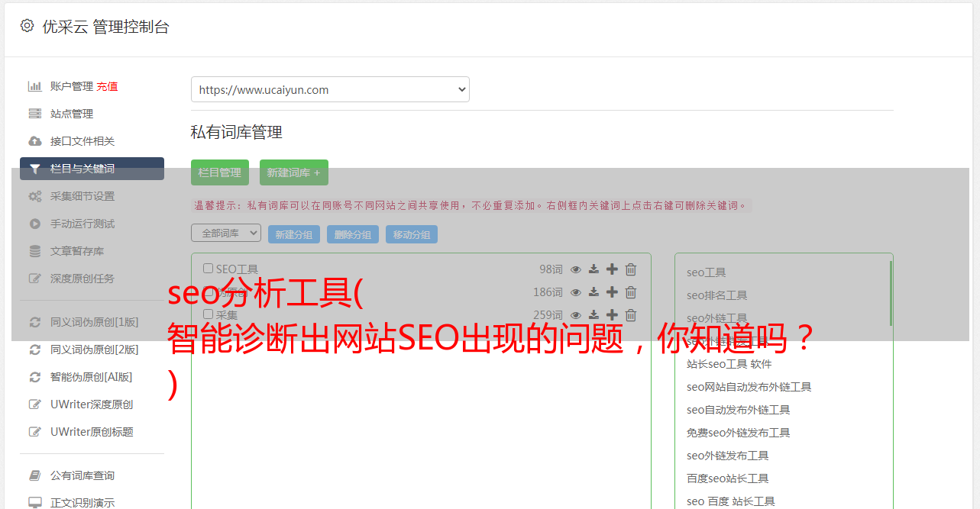This screenshot has width=980, height=509.
Task: Select keyword seo排名工具
Action: click(717, 295)
